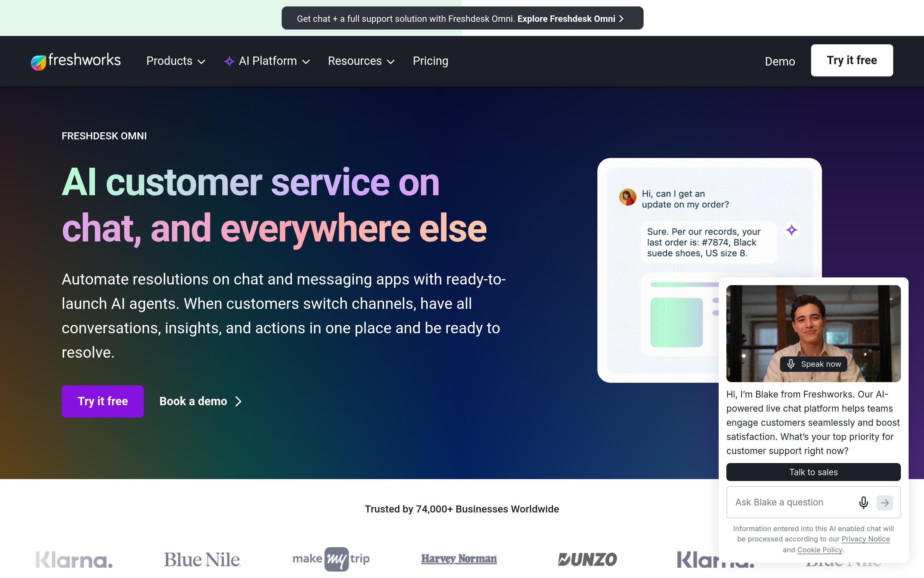
Task: Click the AI sparkle icon beside chat reply
Action: (791, 230)
